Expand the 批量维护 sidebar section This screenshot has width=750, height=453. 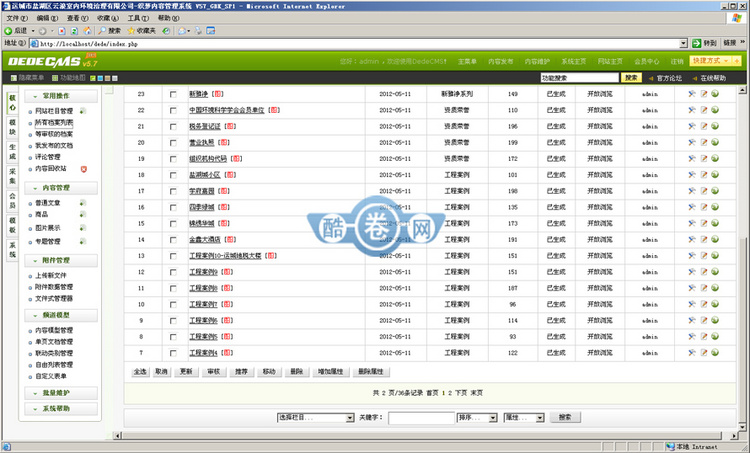pos(61,393)
